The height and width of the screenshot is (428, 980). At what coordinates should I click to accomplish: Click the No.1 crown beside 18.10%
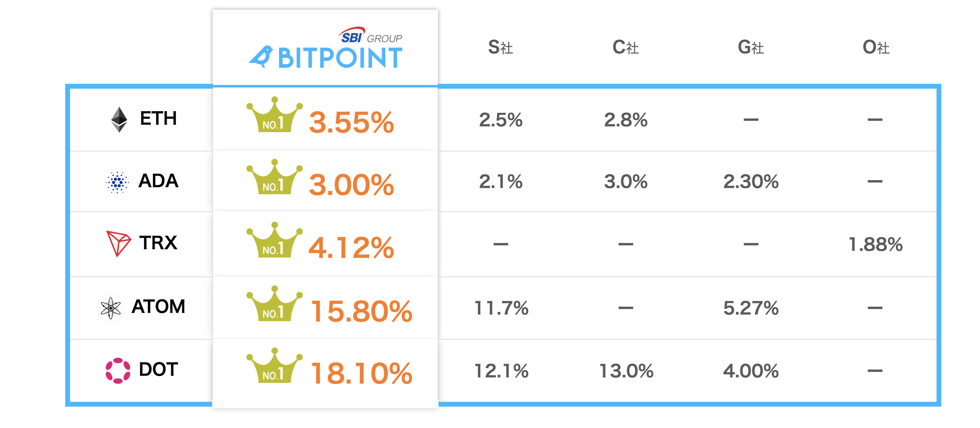274,366
